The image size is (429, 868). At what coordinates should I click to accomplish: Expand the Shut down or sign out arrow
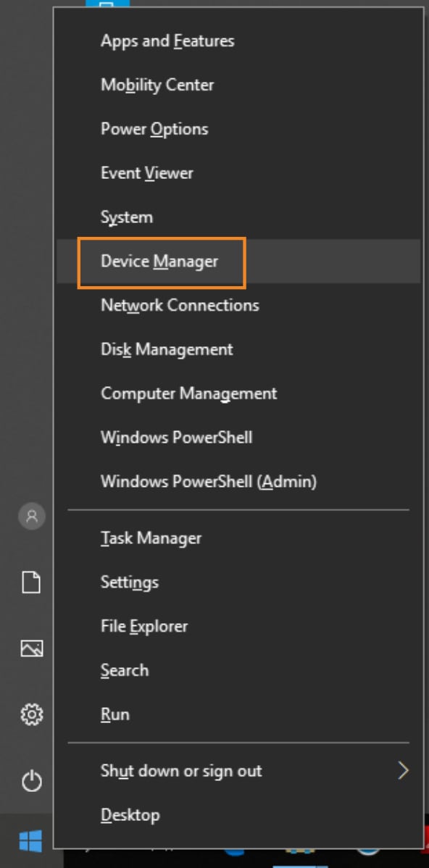click(x=404, y=771)
